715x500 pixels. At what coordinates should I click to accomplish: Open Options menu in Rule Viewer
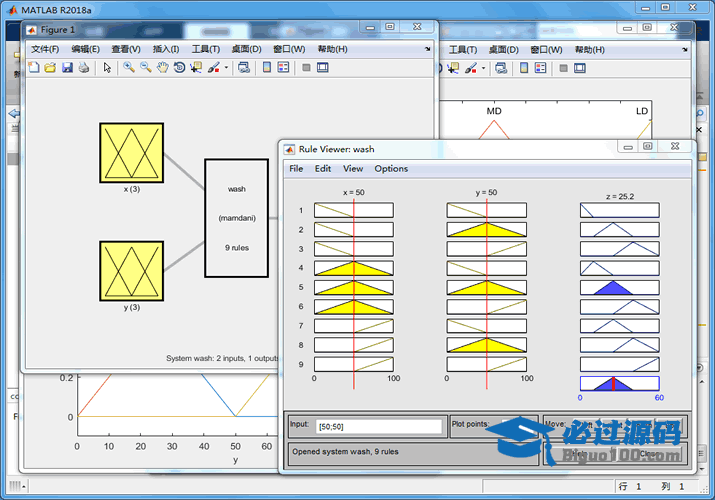pyautogui.click(x=391, y=169)
